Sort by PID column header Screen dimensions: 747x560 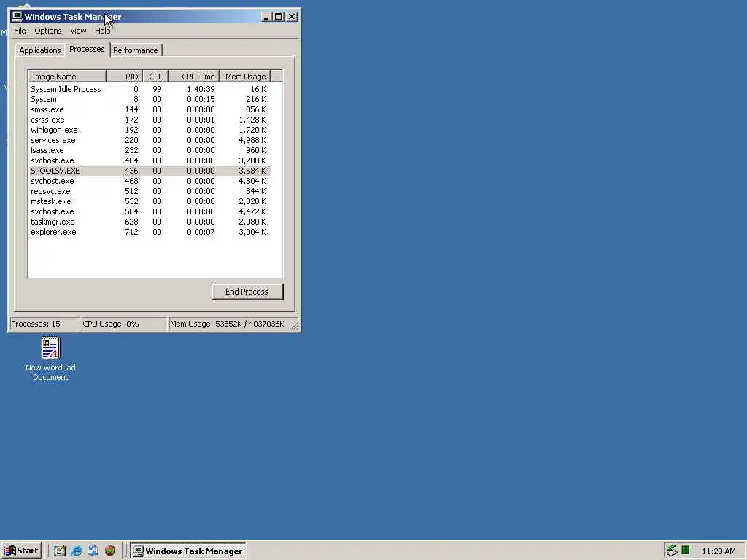124,76
